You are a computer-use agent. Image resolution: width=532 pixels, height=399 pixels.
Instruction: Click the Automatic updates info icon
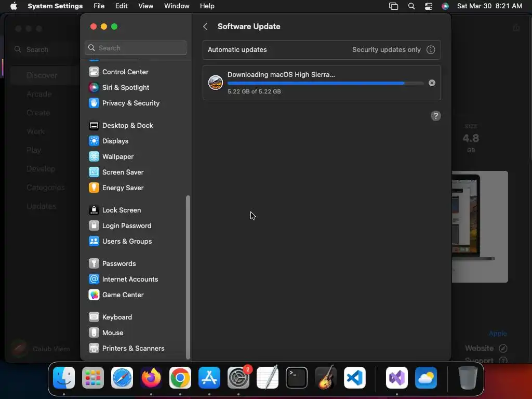tap(431, 50)
